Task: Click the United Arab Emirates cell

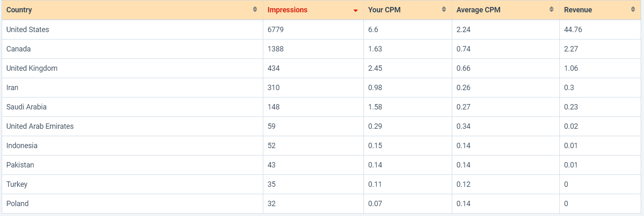Action: point(40,126)
